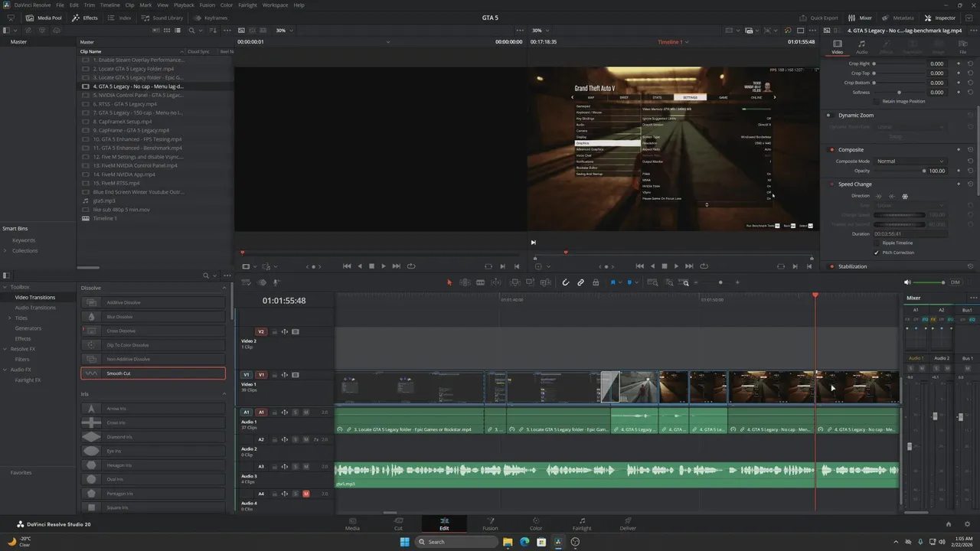The width and height of the screenshot is (980, 551).
Task: Search the effects library
Action: [x=206, y=275]
